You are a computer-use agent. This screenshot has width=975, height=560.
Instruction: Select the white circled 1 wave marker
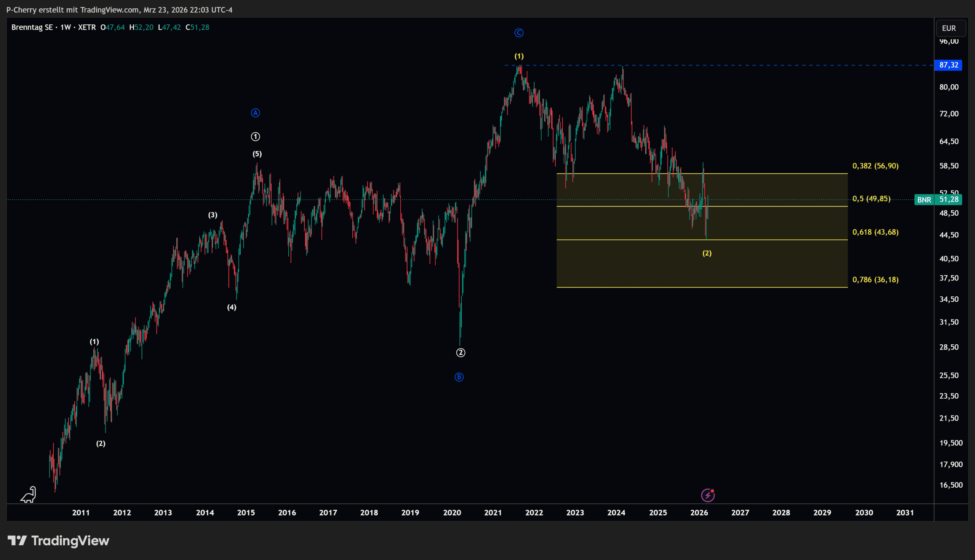tap(255, 137)
